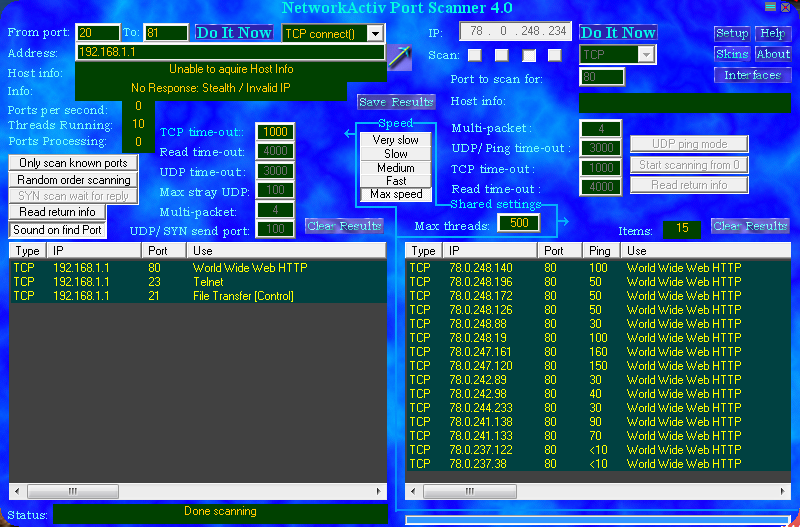The height and width of the screenshot is (527, 800).
Task: Select Fast speed
Action: [x=395, y=181]
